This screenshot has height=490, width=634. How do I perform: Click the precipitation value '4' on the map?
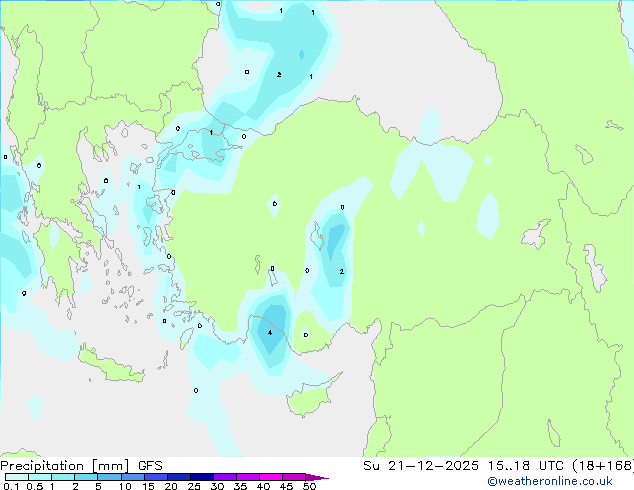pos(270,333)
